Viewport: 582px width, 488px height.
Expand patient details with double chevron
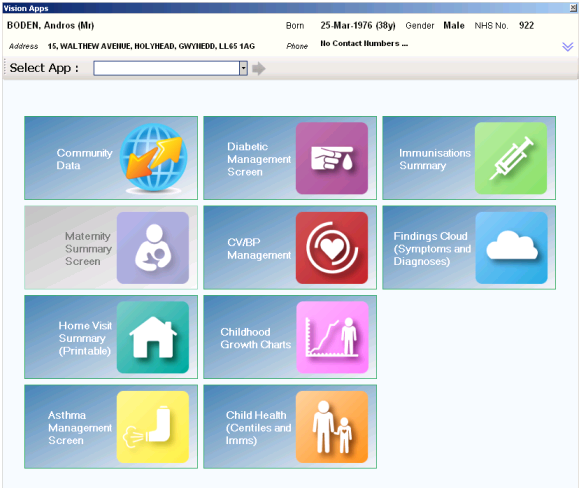(x=568, y=47)
